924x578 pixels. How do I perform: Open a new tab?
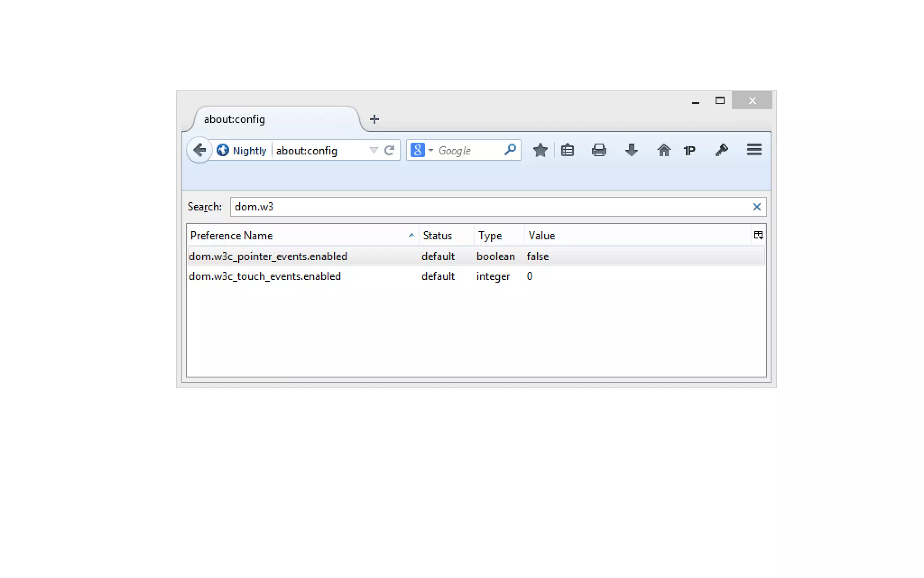coord(374,119)
